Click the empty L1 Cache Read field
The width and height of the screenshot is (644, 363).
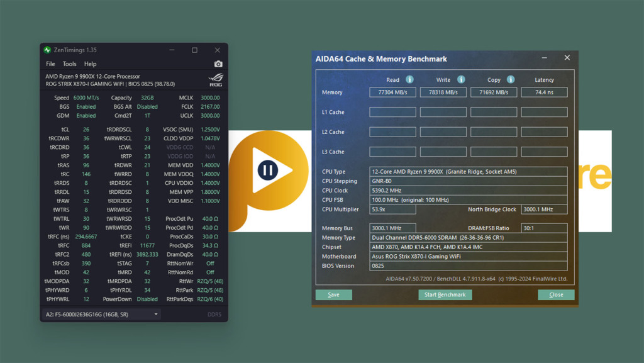pyautogui.click(x=392, y=112)
